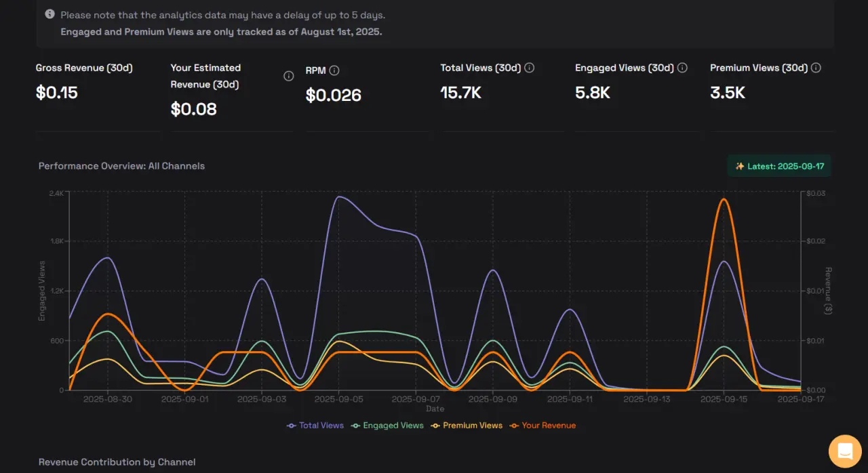Click the purple Total Views peak near 2025-09-05
Viewport: 868px width, 473px height.
click(339, 197)
